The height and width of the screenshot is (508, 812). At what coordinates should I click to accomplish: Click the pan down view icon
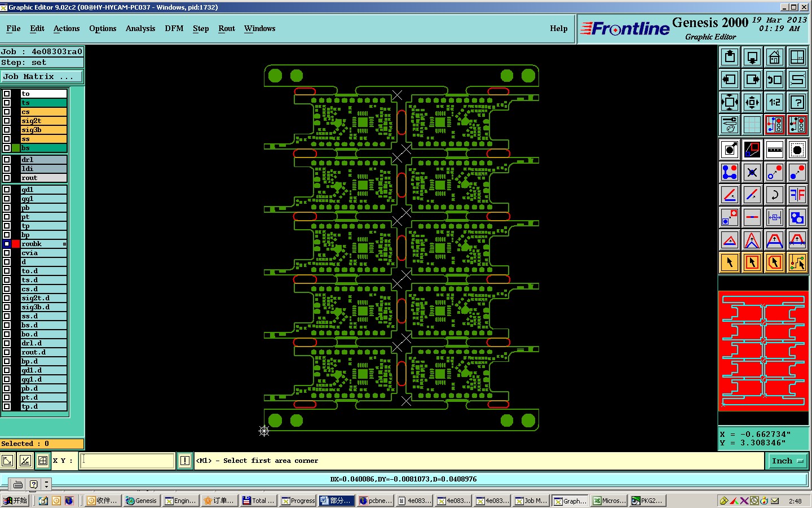(x=752, y=57)
